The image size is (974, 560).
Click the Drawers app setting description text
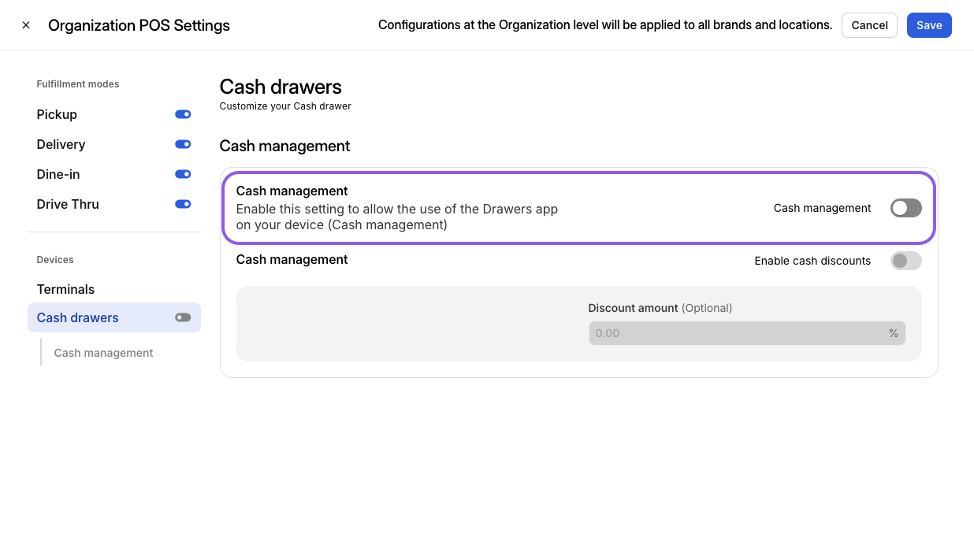tap(396, 217)
